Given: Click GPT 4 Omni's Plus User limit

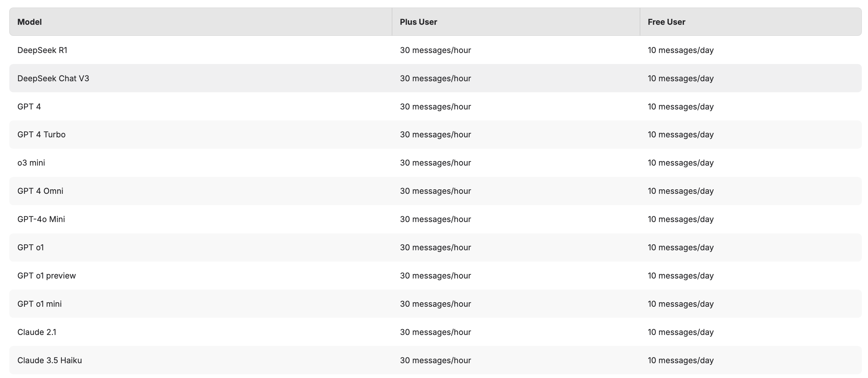Looking at the screenshot, I should (435, 191).
